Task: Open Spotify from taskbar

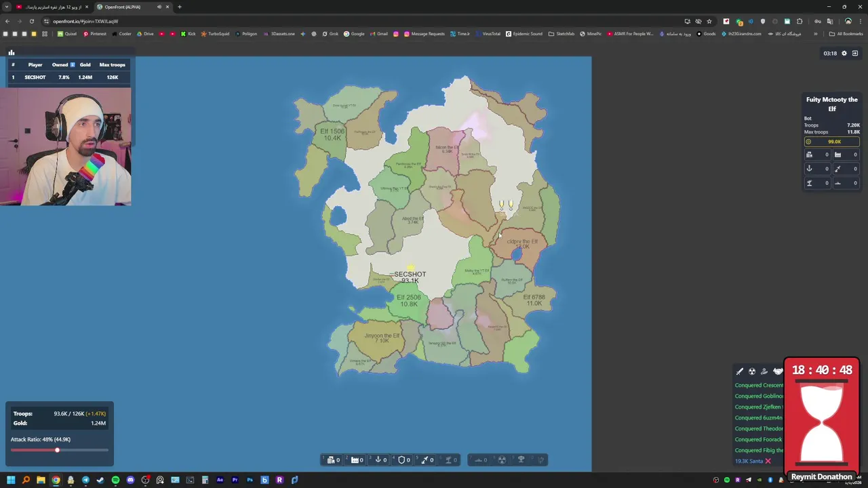Action: pos(115,481)
